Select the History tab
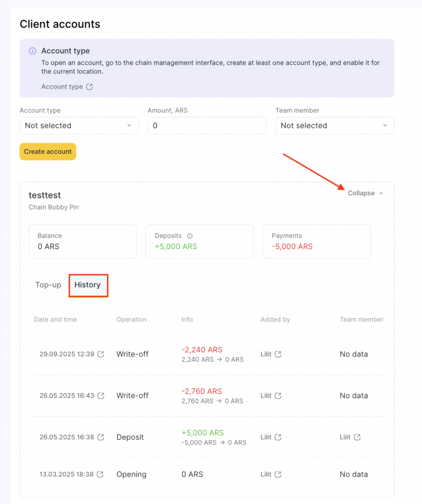 click(88, 285)
